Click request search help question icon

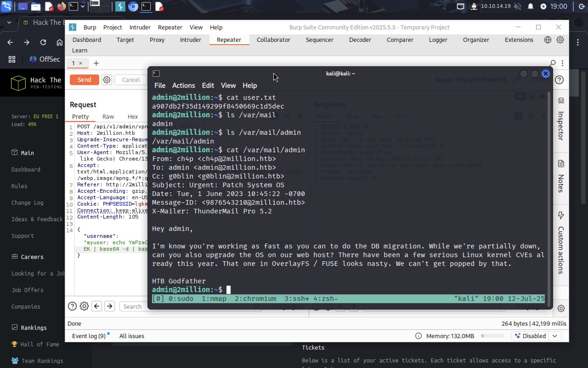click(x=72, y=306)
